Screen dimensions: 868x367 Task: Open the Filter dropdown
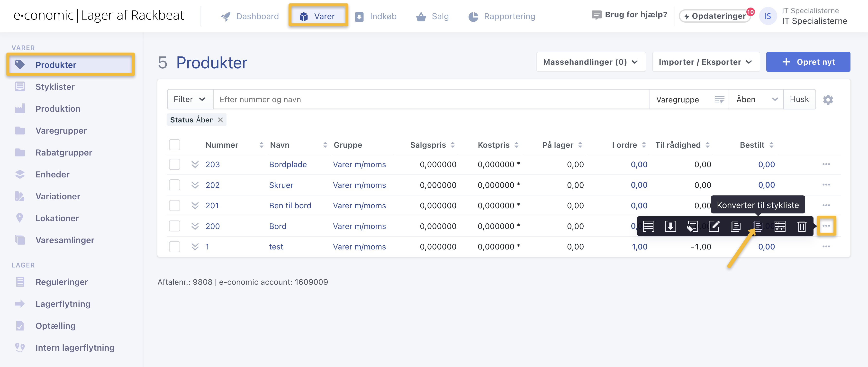pyautogui.click(x=190, y=100)
